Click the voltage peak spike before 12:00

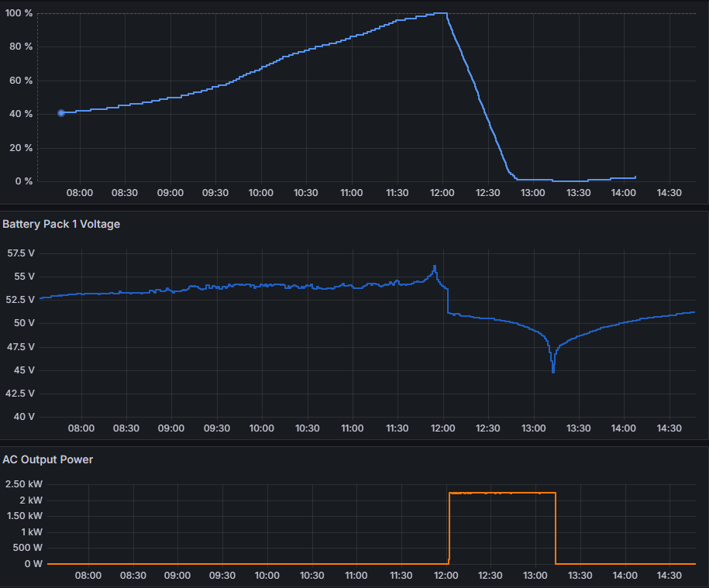coord(435,268)
